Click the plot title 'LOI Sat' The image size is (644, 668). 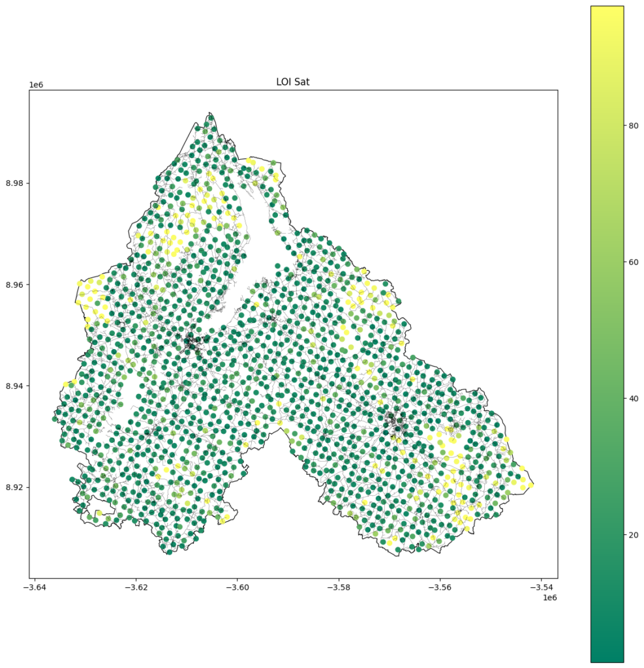292,82
